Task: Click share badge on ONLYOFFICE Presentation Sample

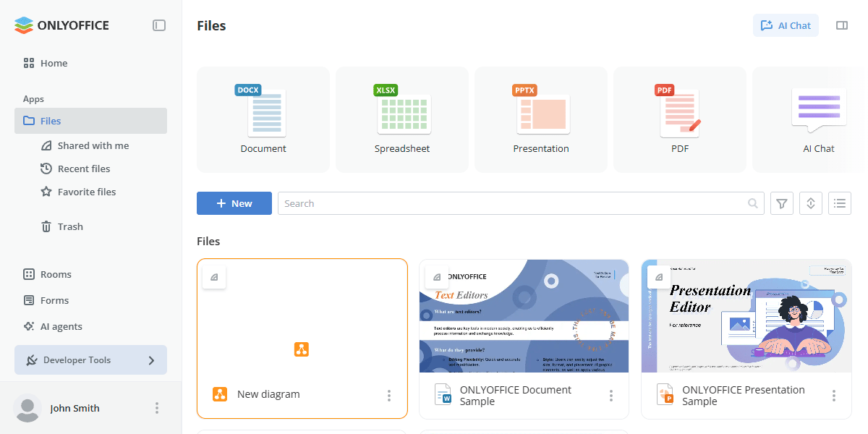Action: tap(658, 277)
